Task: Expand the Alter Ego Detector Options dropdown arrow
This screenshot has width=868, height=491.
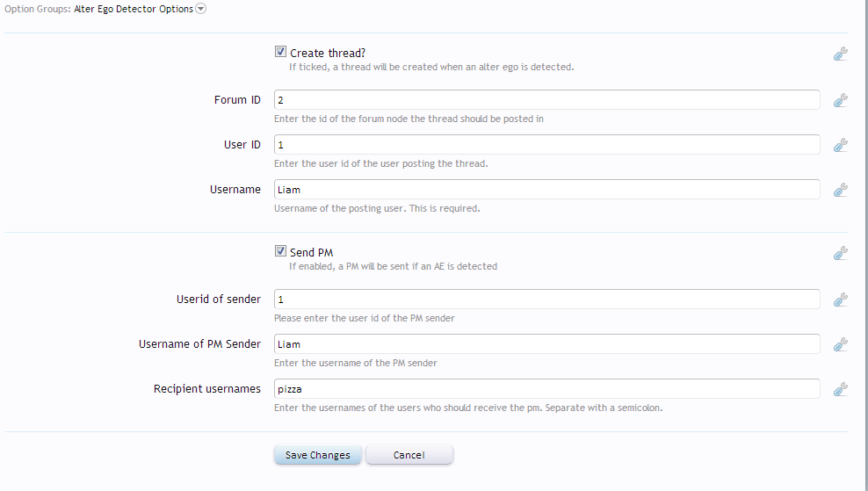Action: pyautogui.click(x=200, y=10)
